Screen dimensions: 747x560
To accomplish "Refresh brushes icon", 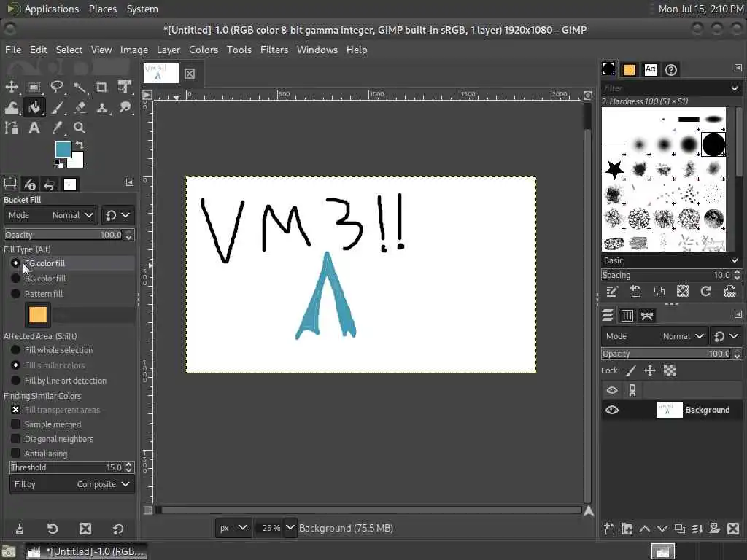I will pyautogui.click(x=706, y=292).
